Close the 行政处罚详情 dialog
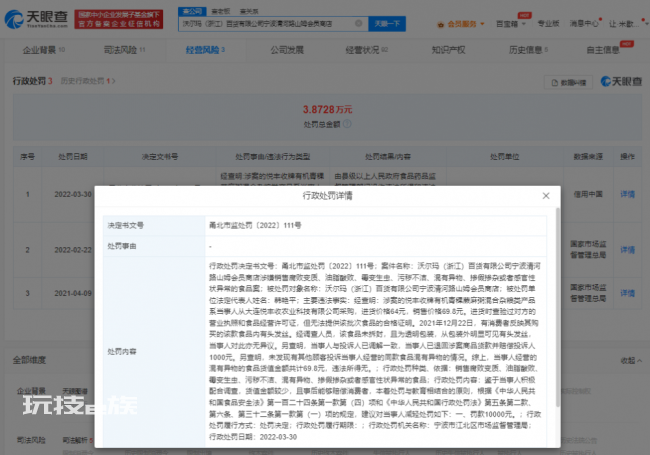The image size is (650, 455). [546, 196]
